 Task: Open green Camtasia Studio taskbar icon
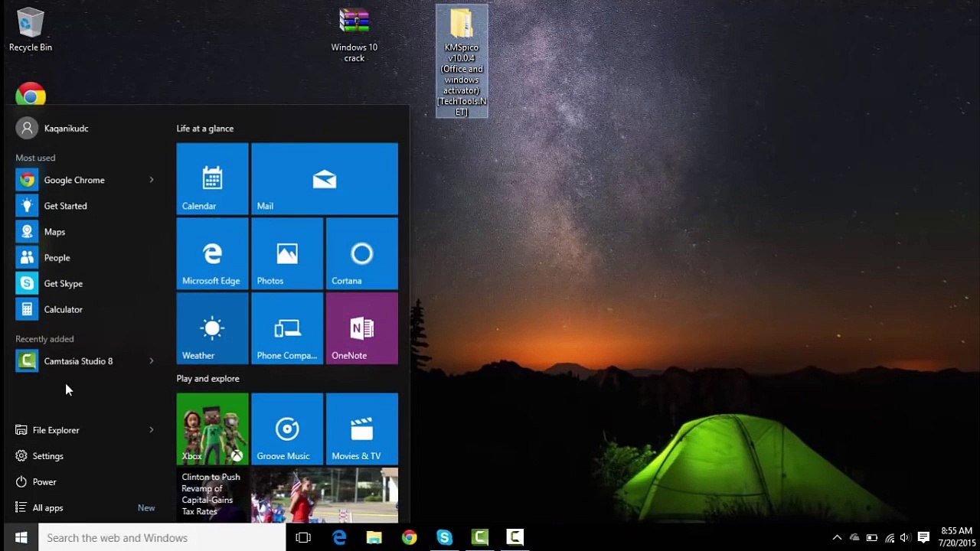tap(480, 537)
